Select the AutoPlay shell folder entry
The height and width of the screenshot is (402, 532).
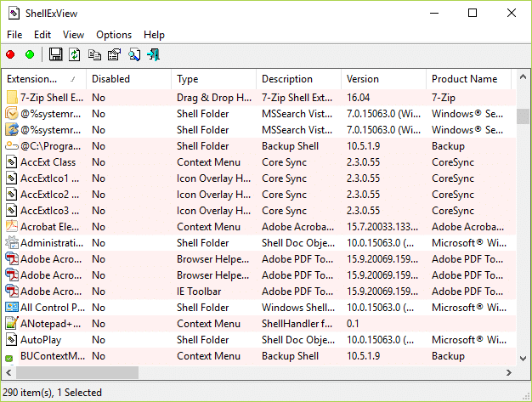(x=44, y=340)
